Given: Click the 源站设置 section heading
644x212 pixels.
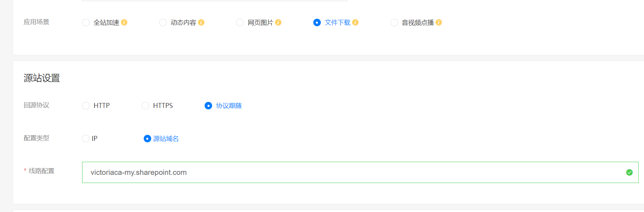Looking at the screenshot, I should point(42,78).
